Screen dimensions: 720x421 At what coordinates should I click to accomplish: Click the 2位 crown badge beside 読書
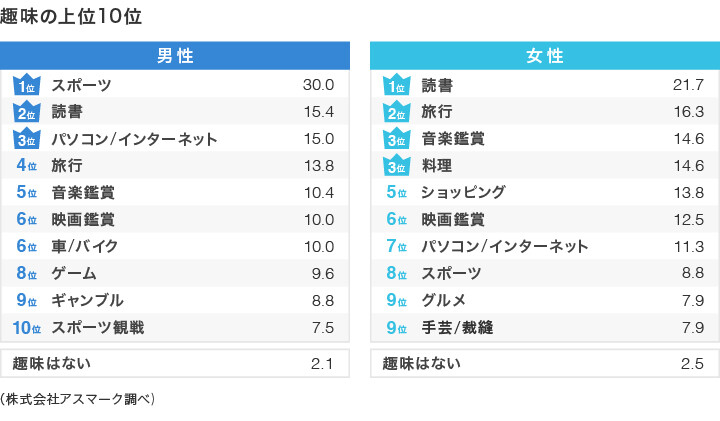pyautogui.click(x=26, y=112)
